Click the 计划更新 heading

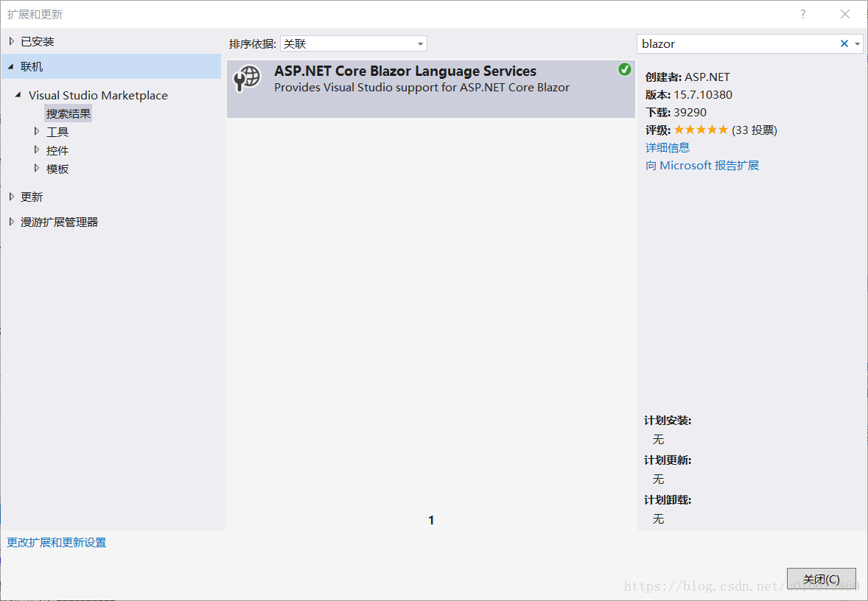[x=668, y=460]
